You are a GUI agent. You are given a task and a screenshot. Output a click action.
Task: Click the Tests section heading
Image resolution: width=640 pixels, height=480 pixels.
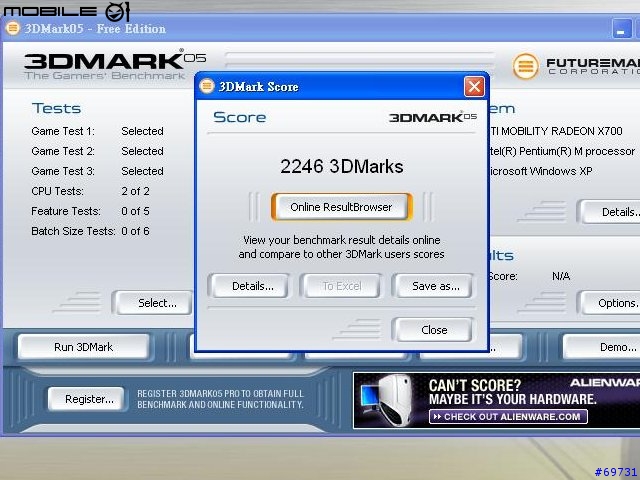(56, 108)
